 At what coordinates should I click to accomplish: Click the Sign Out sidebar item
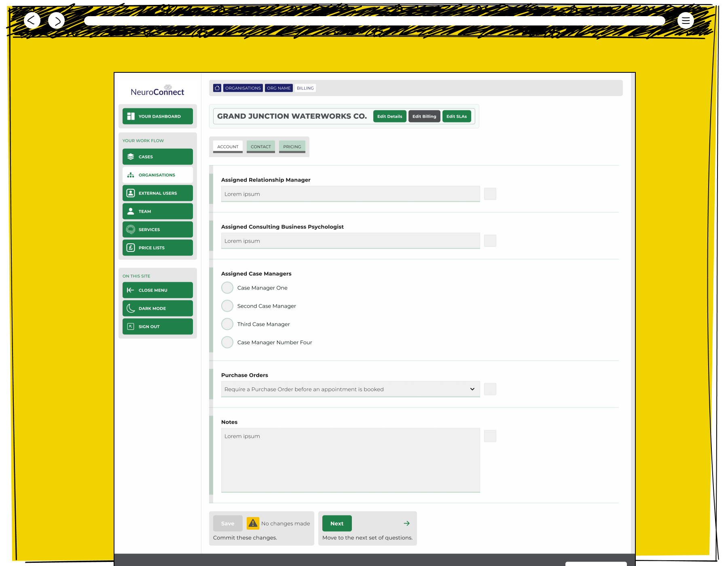pyautogui.click(x=158, y=327)
